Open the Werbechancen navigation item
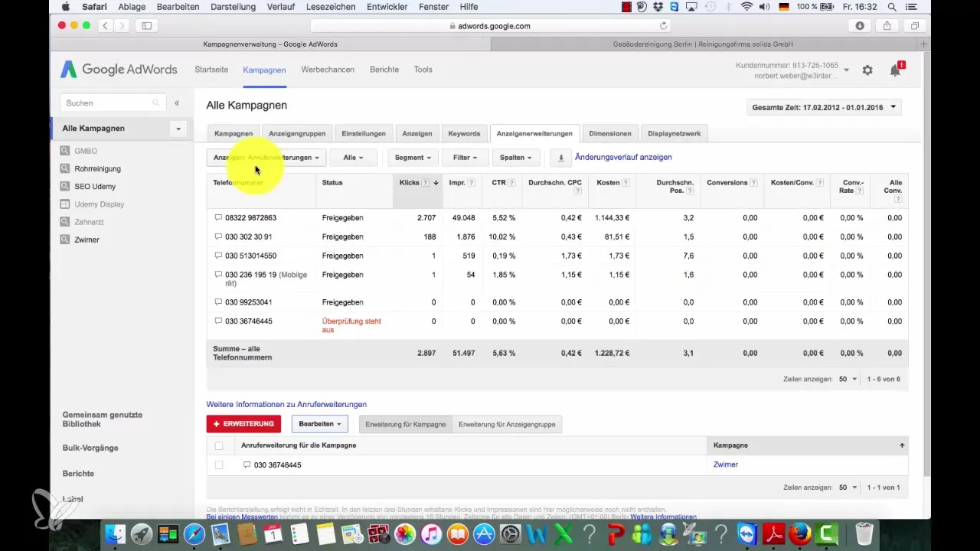The image size is (980, 551). 328,70
